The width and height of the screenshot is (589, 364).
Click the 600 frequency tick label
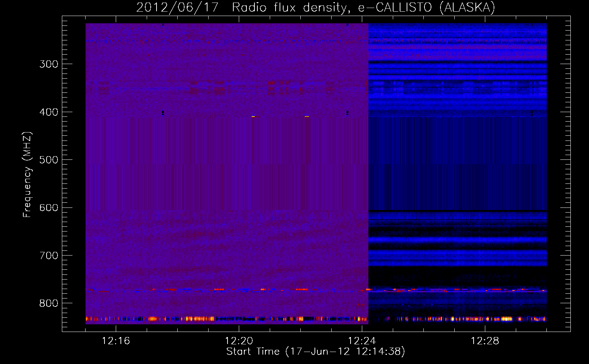tap(49, 208)
